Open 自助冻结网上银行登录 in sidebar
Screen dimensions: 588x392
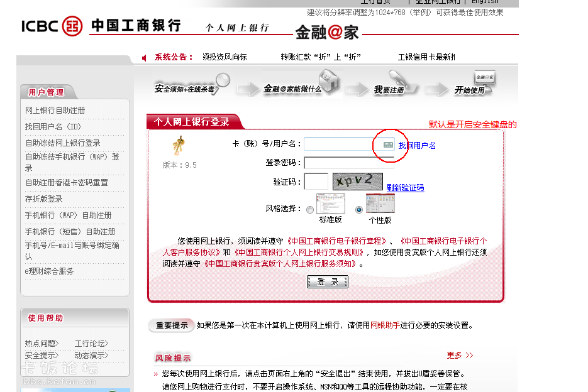63,143
